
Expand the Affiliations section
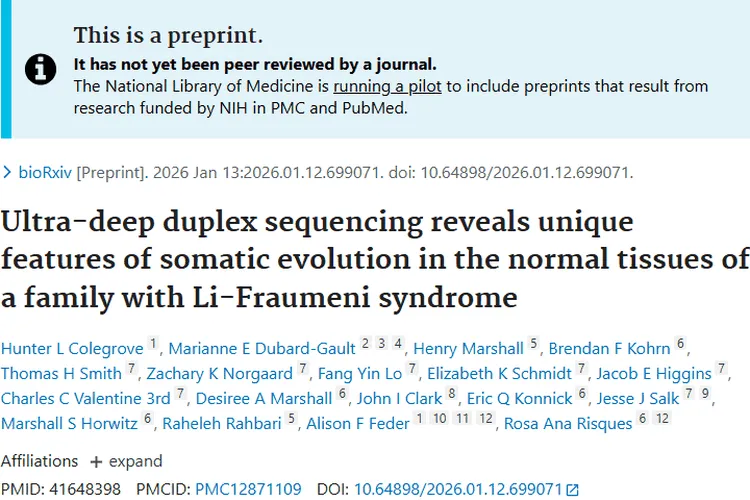tap(126, 461)
